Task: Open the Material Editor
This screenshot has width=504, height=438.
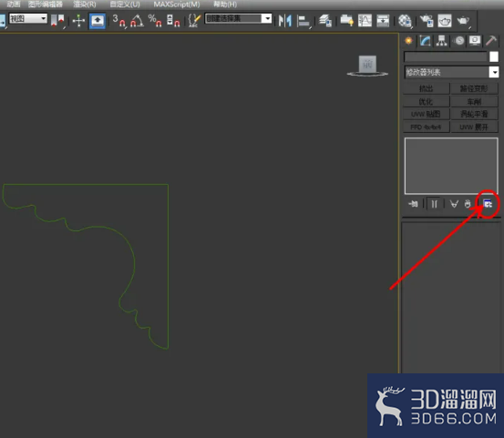Action: pos(405,21)
